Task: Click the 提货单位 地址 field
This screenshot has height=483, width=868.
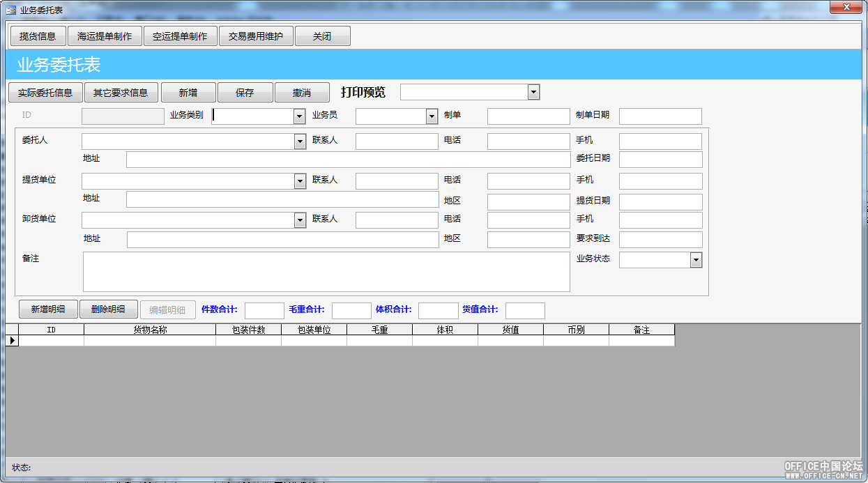Action: point(282,199)
